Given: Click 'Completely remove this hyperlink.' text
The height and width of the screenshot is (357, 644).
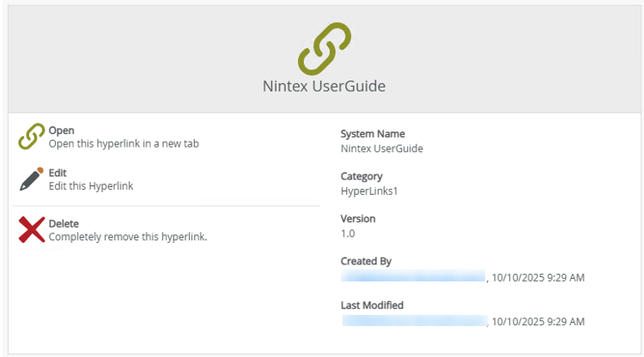Looking at the screenshot, I should click(128, 236).
